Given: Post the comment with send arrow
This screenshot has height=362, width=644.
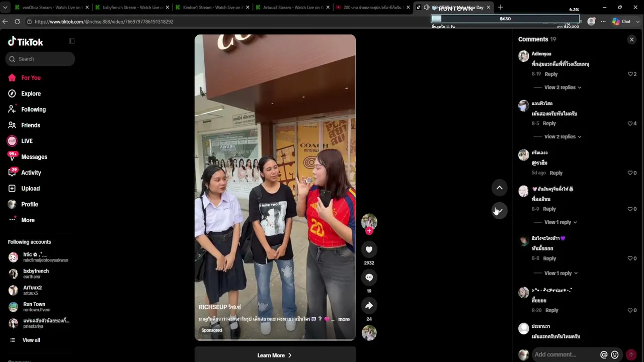Looking at the screenshot, I should [631, 354].
